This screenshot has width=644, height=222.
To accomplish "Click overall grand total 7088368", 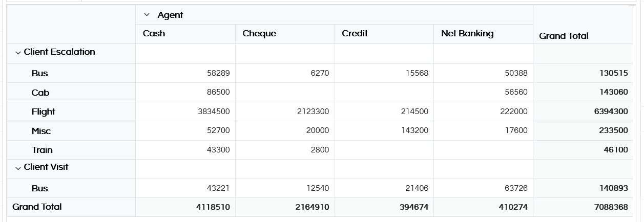I will [611, 207].
